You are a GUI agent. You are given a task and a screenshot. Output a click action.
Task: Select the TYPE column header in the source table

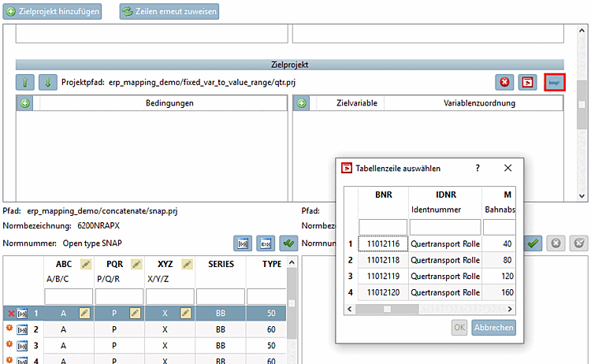pos(272,264)
